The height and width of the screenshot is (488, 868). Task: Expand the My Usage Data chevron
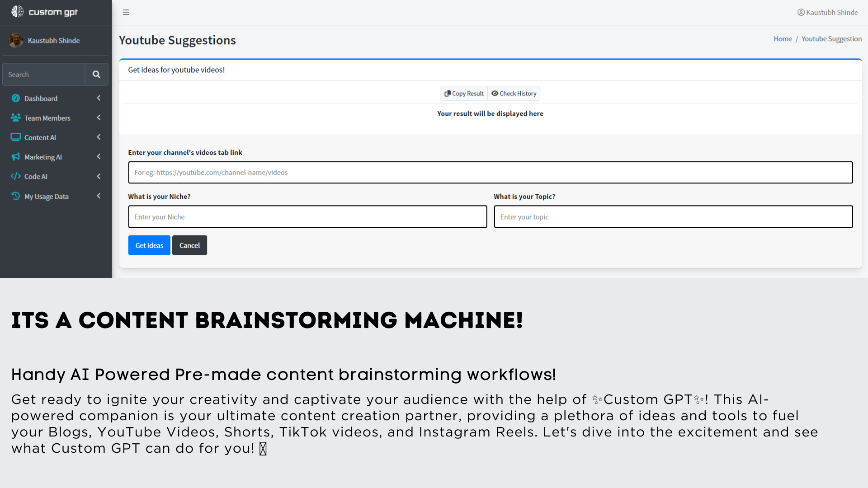click(99, 196)
